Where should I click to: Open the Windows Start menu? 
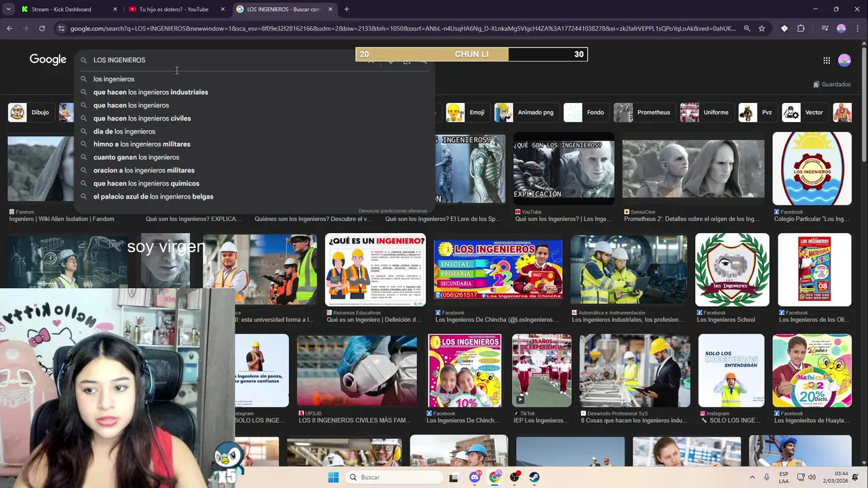[333, 477]
